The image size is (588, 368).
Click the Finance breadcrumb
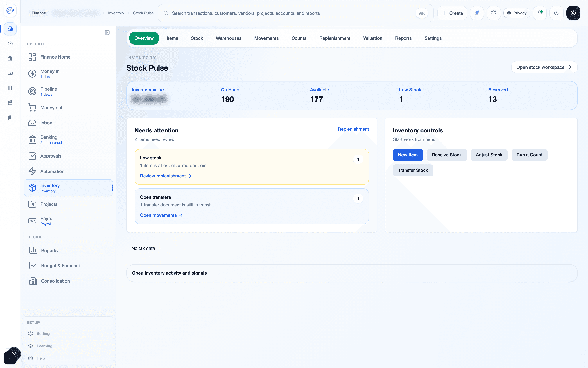[x=39, y=13]
